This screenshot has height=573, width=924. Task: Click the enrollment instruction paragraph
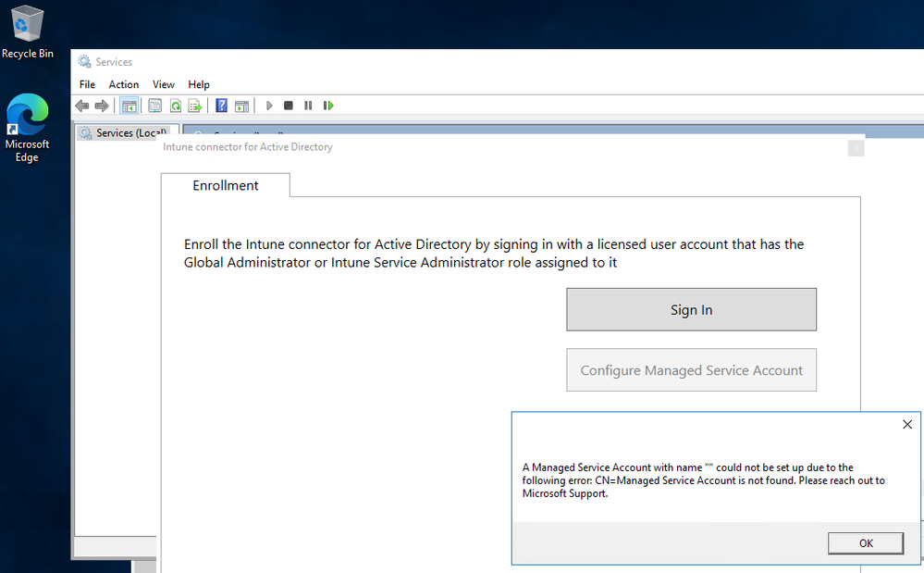tap(494, 254)
